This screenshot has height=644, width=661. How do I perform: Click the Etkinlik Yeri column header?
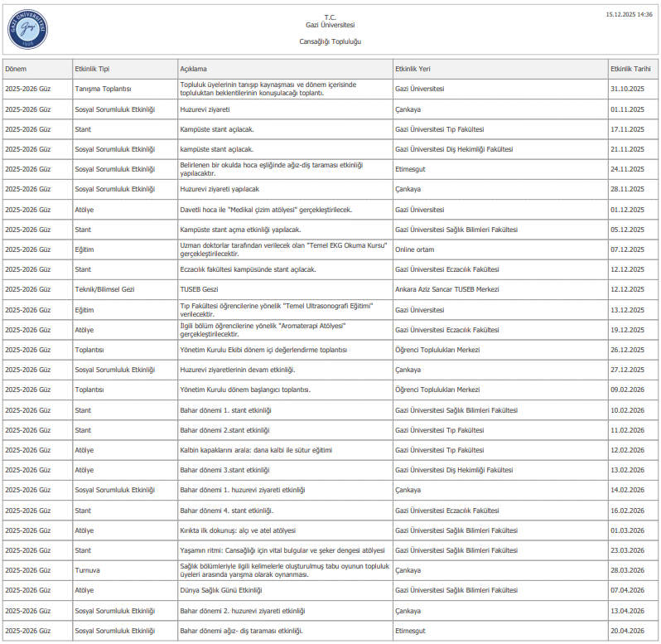[x=416, y=69]
